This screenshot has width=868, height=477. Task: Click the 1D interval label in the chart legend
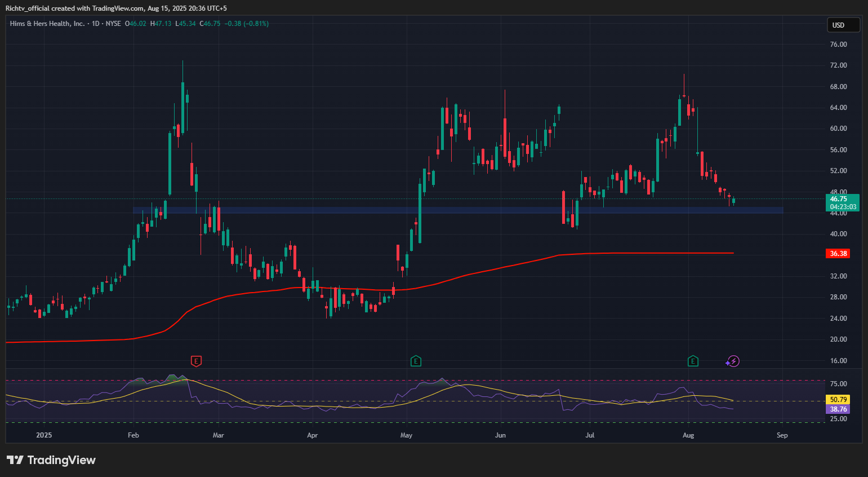pyautogui.click(x=96, y=24)
